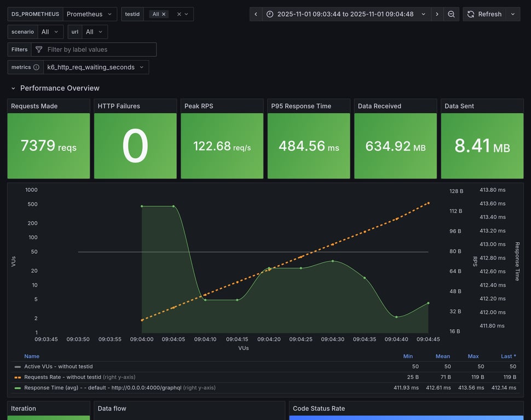
Task: Click the Refresh button
Action: [484, 14]
